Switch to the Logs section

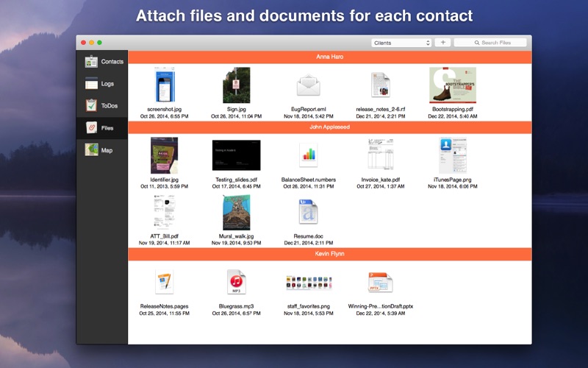point(102,83)
